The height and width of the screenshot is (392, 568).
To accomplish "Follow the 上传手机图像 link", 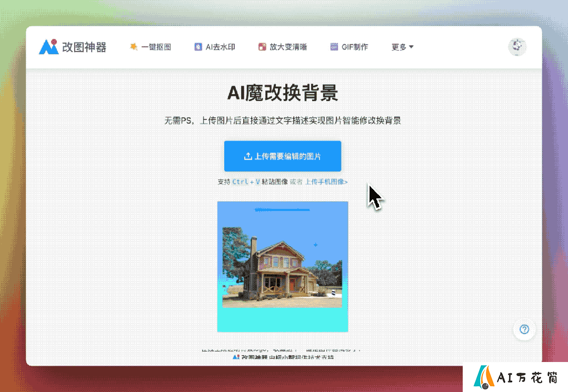I will coord(326,182).
